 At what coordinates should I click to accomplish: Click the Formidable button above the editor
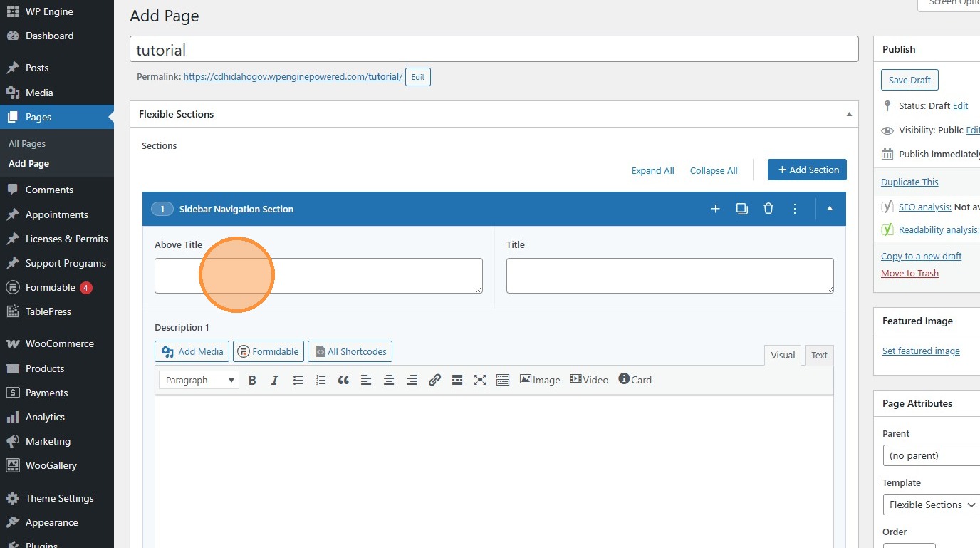click(269, 351)
